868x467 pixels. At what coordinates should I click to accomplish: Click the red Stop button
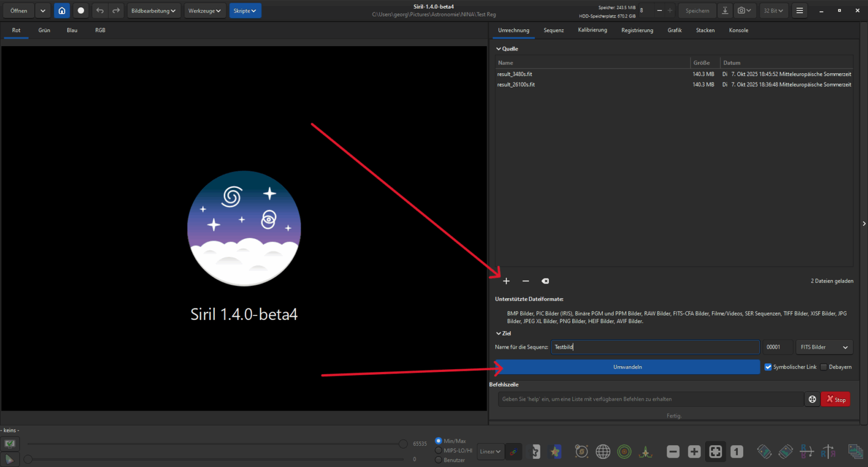(x=835, y=399)
